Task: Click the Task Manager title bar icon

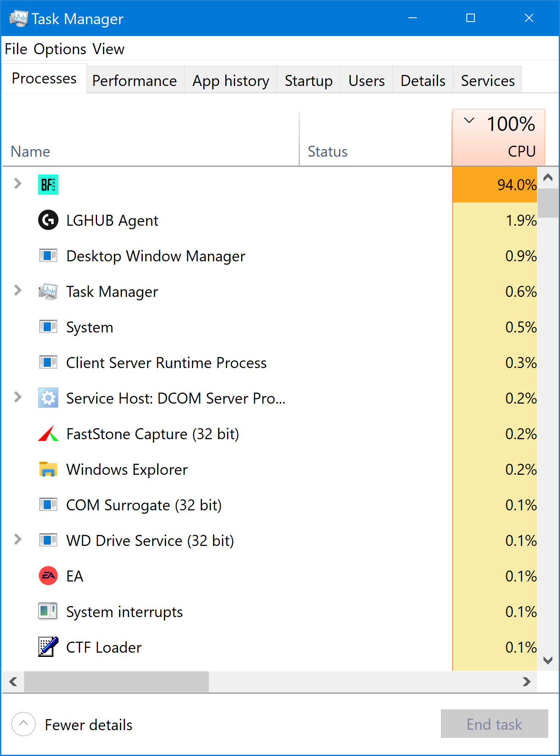Action: click(19, 19)
